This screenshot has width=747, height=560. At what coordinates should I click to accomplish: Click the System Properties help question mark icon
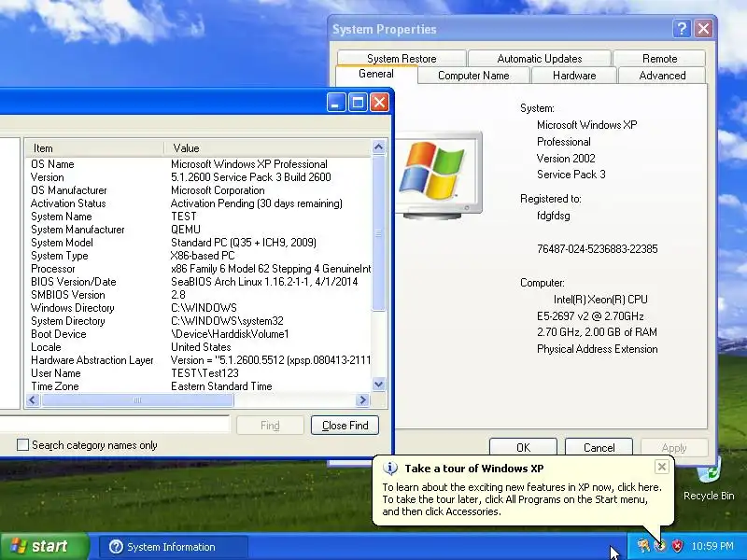coord(682,29)
